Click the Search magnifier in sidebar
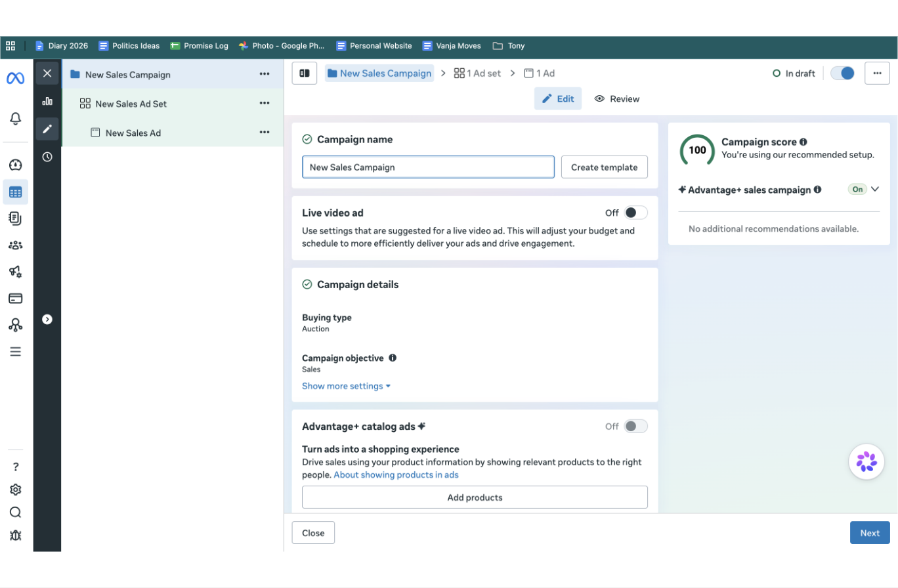 pos(16,513)
